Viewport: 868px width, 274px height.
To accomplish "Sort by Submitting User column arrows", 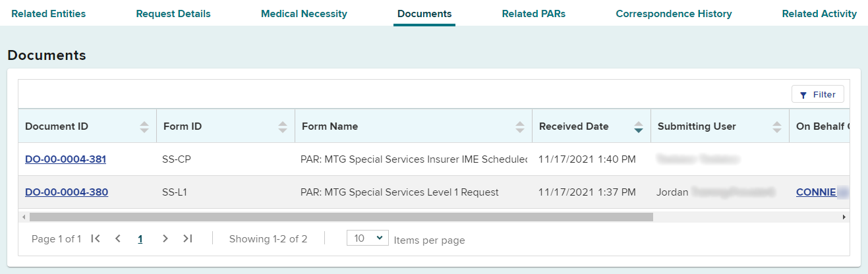I will pos(777,126).
